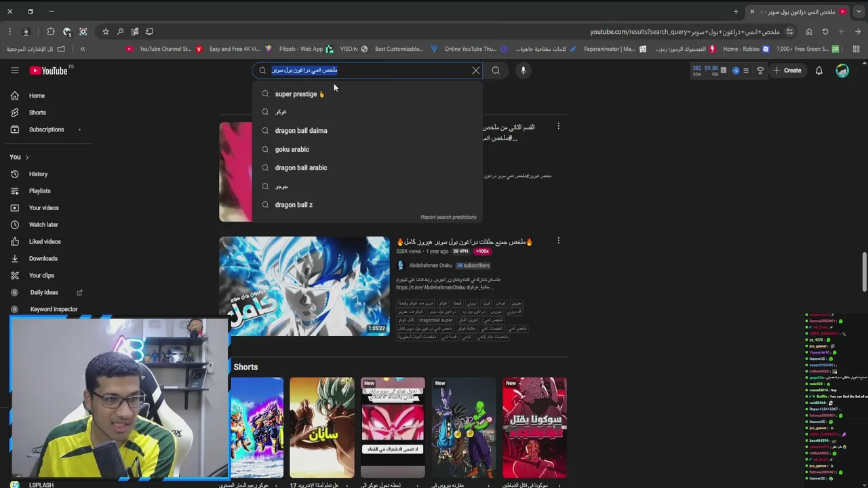Image resolution: width=868 pixels, height=488 pixels.
Task: Click the magnifier search button
Action: click(496, 70)
